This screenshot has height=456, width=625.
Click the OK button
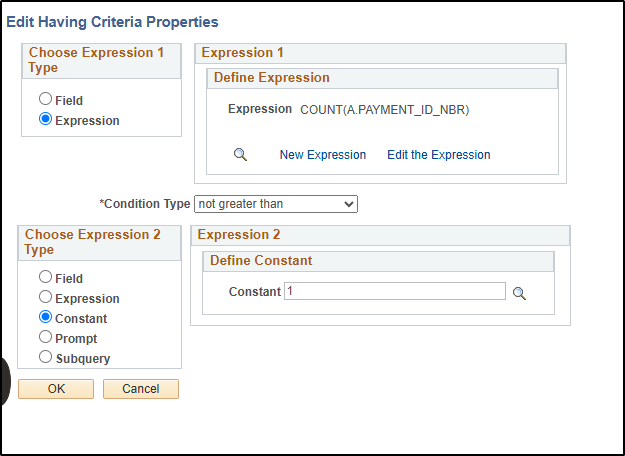[x=56, y=389]
